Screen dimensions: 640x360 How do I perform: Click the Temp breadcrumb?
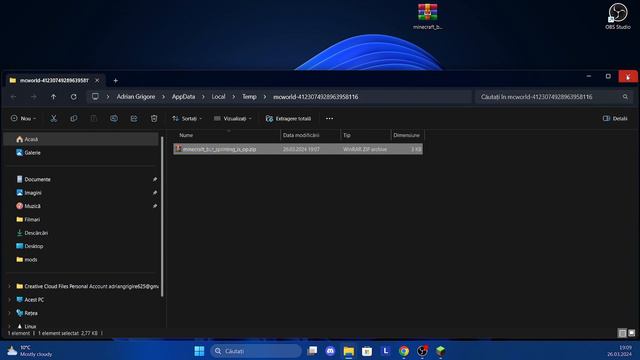click(x=249, y=97)
